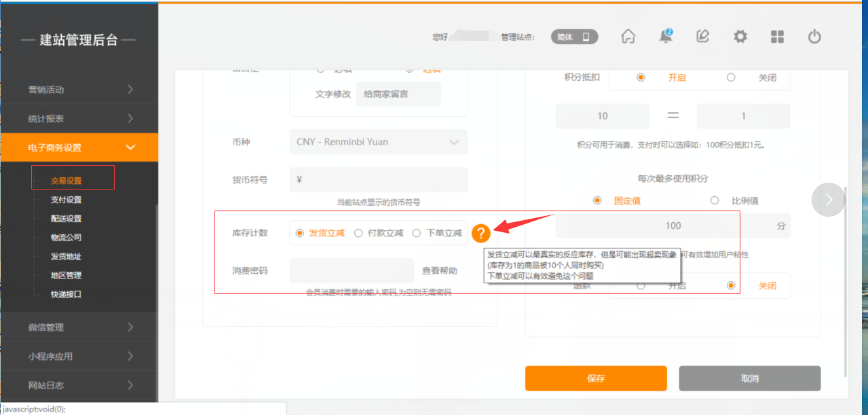Expand the 微信管理 sidebar section

(79, 327)
